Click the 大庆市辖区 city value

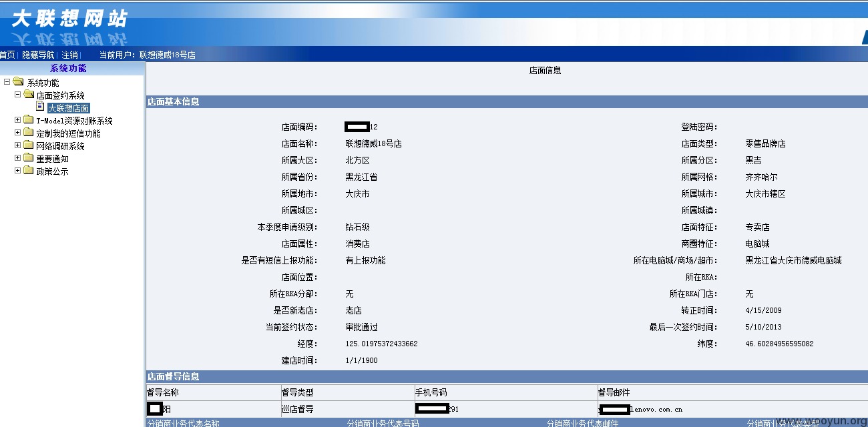point(765,193)
